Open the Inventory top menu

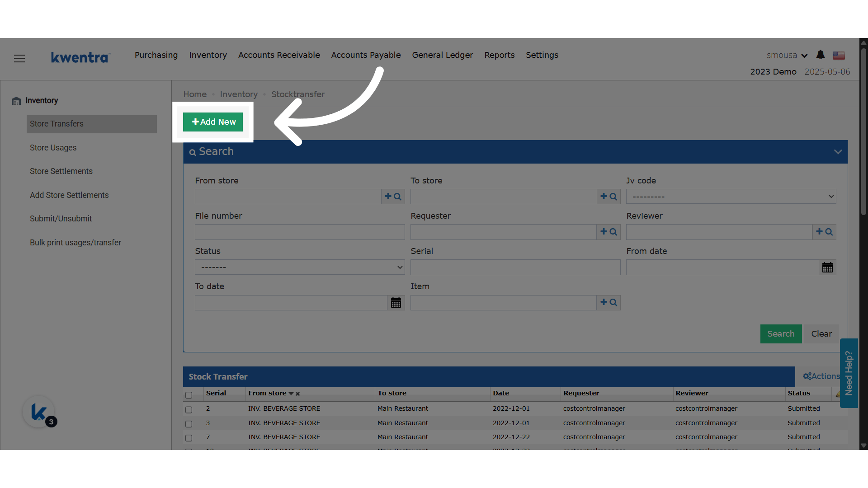point(208,55)
